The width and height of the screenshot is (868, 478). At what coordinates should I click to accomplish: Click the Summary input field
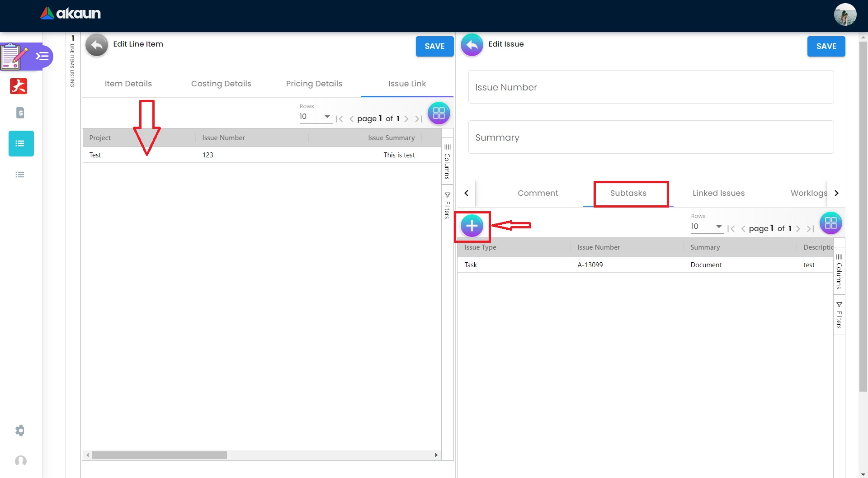coord(651,137)
